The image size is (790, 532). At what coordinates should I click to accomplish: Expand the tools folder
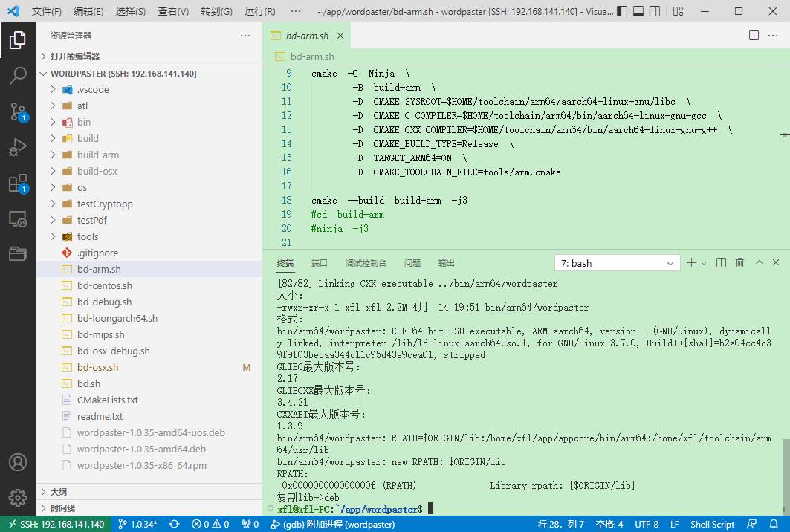coord(88,236)
